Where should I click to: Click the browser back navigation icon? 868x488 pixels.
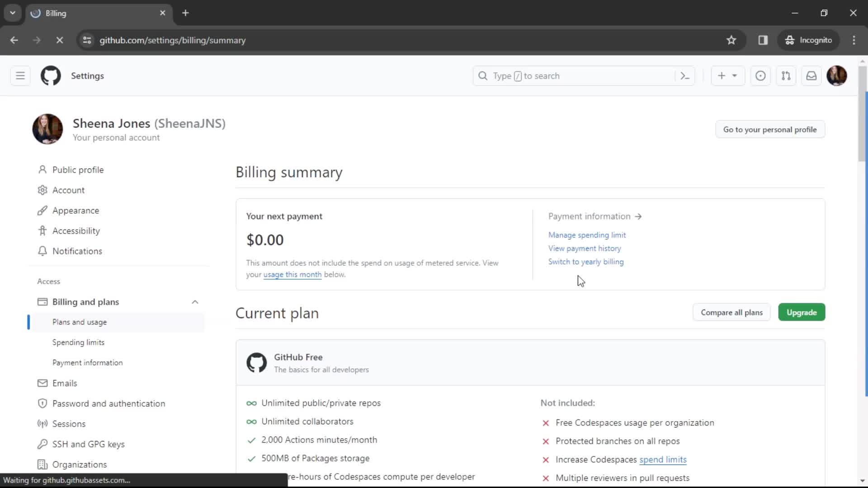14,40
